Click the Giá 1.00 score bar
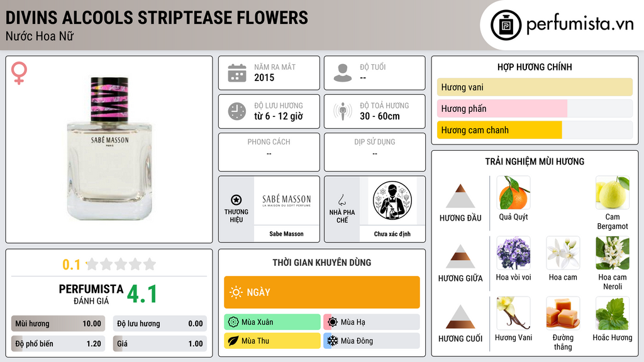The height and width of the screenshot is (362, 644). tap(160, 344)
